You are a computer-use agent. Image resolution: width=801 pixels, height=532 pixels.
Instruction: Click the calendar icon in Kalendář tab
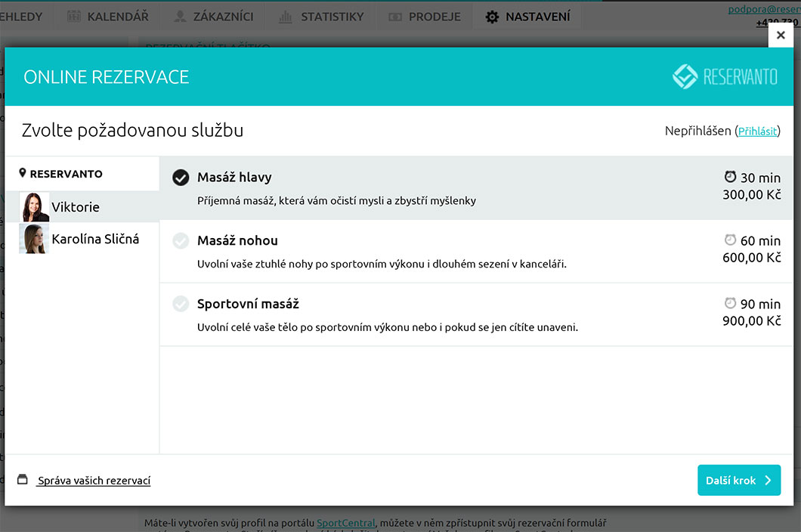tap(74, 17)
